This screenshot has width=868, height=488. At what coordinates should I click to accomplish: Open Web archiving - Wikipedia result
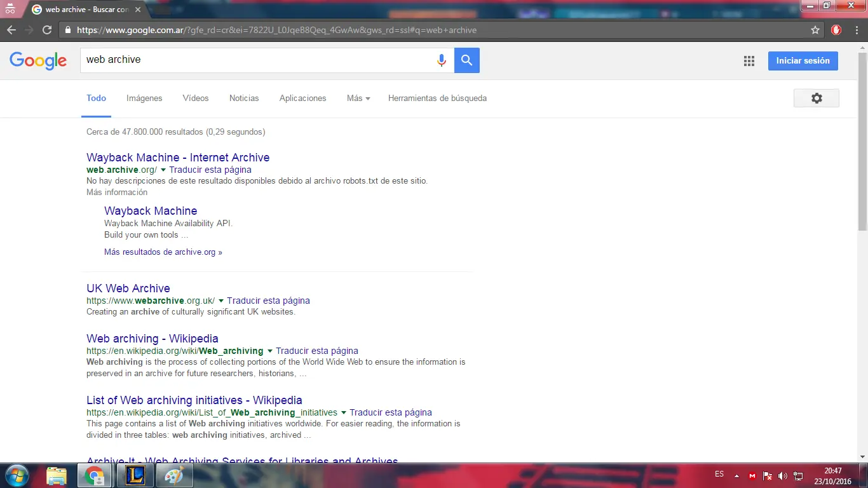pos(153,339)
